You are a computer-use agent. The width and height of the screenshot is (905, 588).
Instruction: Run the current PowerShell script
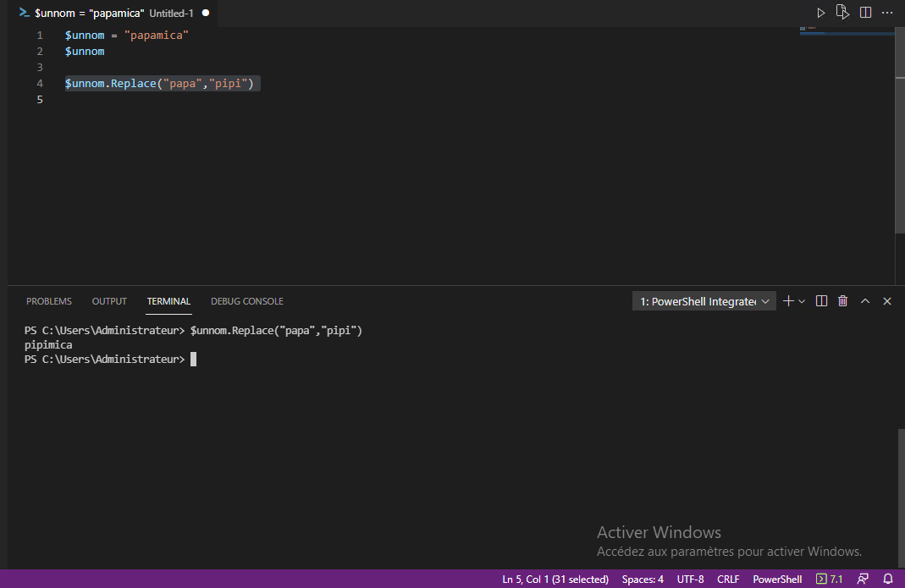click(820, 12)
